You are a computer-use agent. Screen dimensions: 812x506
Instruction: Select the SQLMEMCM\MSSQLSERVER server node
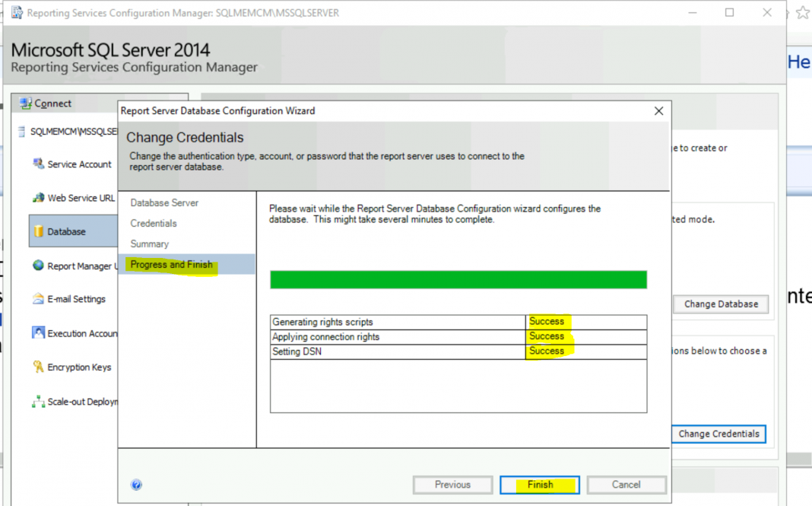[x=68, y=131]
